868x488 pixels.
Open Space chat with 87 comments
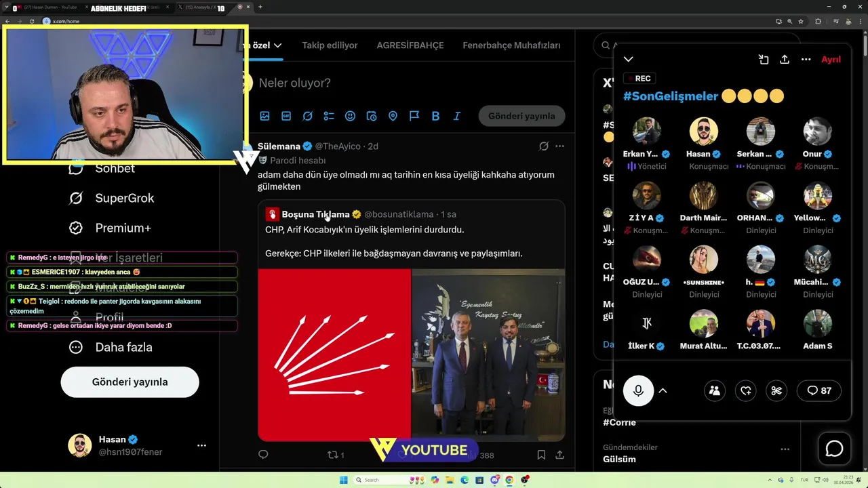tap(819, 390)
